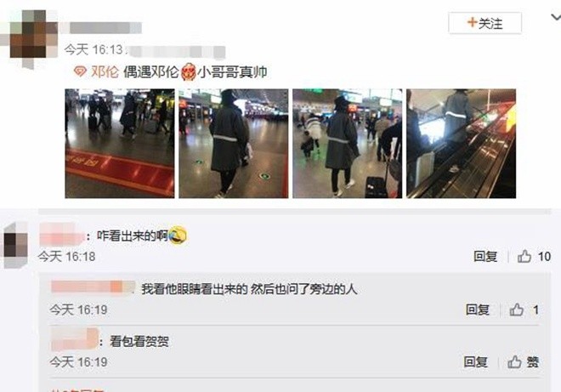Image resolution: width=561 pixels, height=392 pixels.
Task: Open the fourth escalator photo
Action: coord(462,143)
